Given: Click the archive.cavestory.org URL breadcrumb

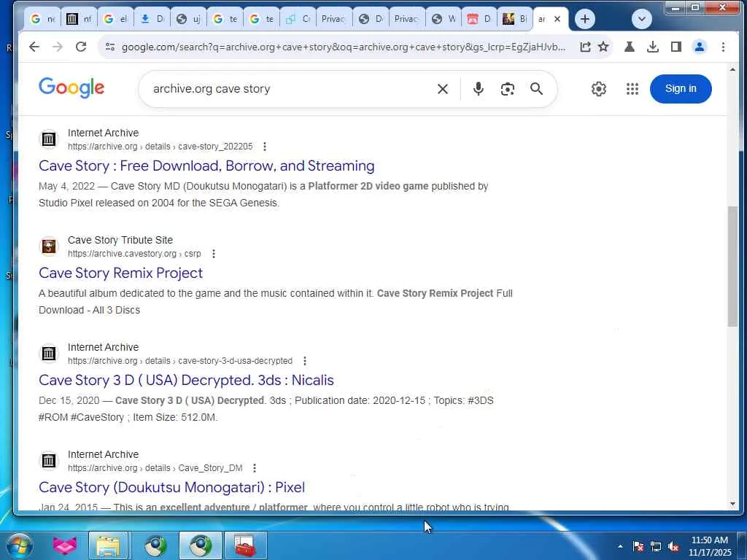Looking at the screenshot, I should [134, 254].
